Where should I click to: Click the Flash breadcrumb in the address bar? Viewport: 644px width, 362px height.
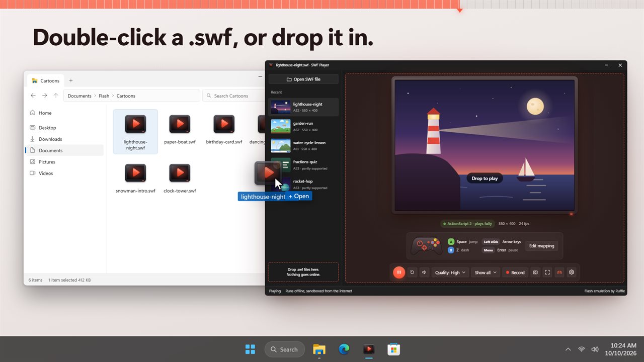tap(104, 96)
